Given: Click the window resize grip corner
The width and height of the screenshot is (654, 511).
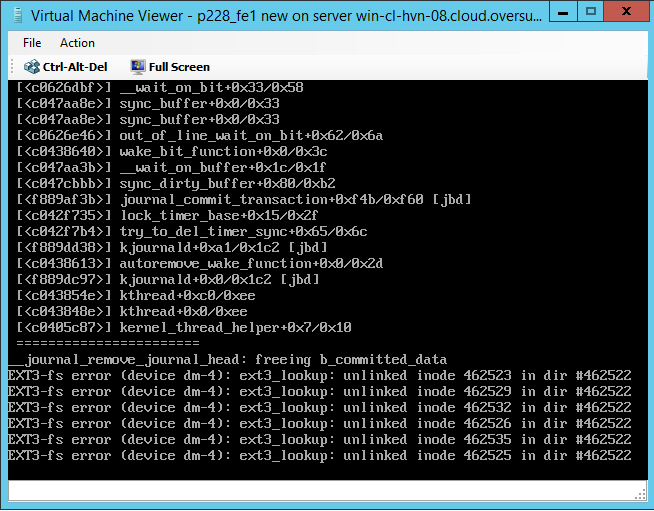Looking at the screenshot, I should (641, 495).
